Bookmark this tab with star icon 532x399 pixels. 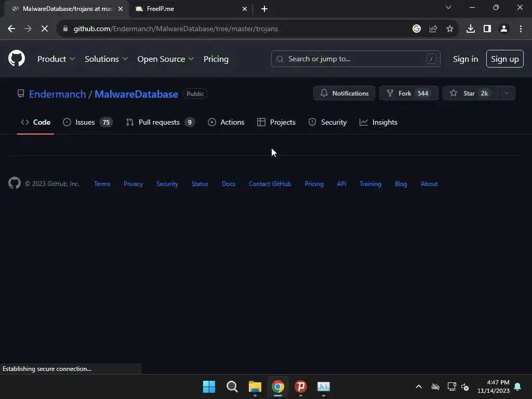point(450,29)
